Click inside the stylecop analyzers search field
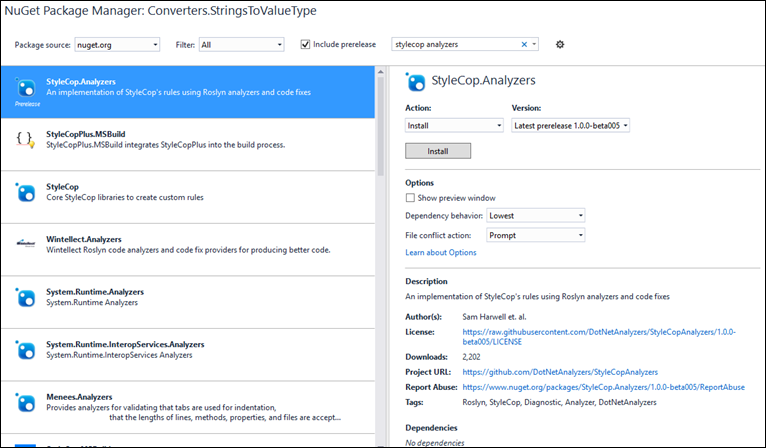This screenshot has width=766, height=448. [455, 44]
